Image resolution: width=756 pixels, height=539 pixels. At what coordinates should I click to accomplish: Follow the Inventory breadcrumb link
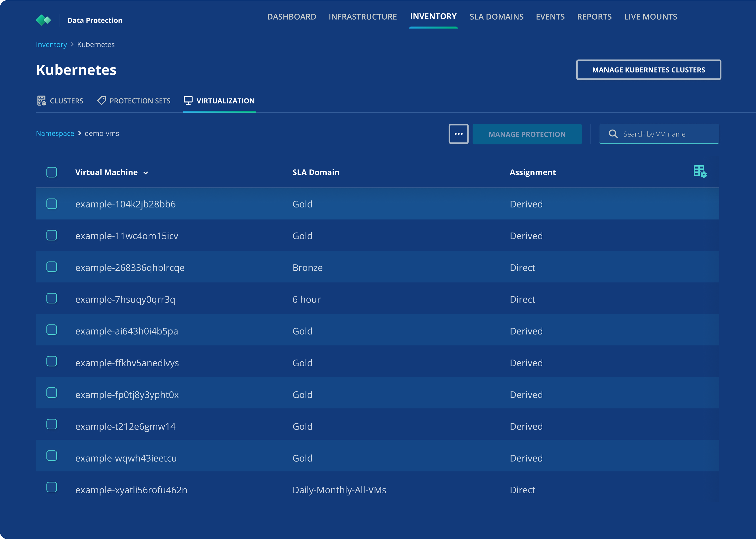coord(51,44)
